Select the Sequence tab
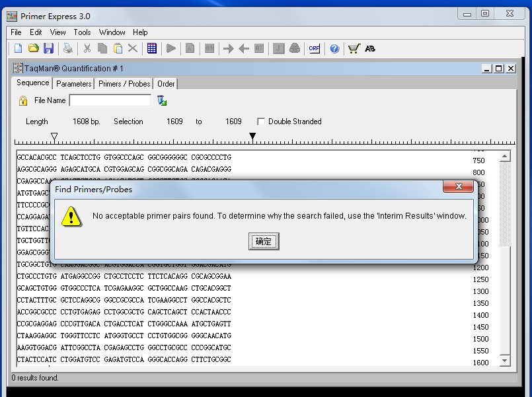Viewport: 532px width, 397px height. pyautogui.click(x=32, y=83)
